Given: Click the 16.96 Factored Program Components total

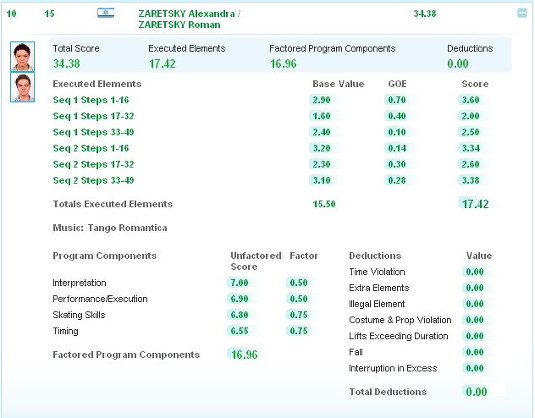Looking at the screenshot, I should 244,355.
